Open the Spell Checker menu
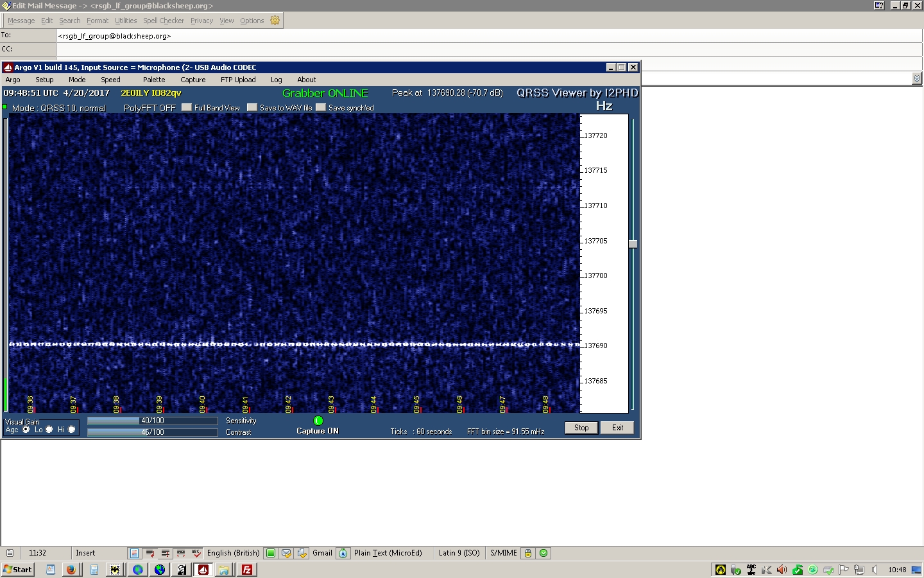 (x=164, y=21)
